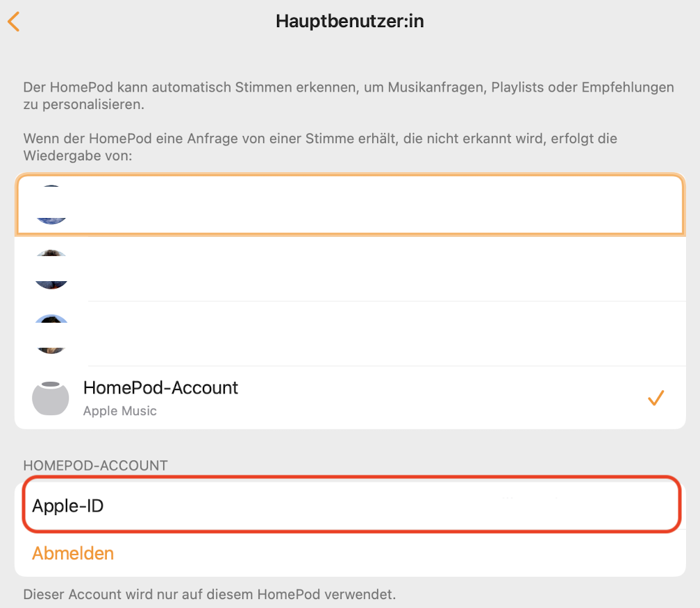Tap Abmelden to sign out
Viewport: 700px width, 608px height.
pos(73,553)
